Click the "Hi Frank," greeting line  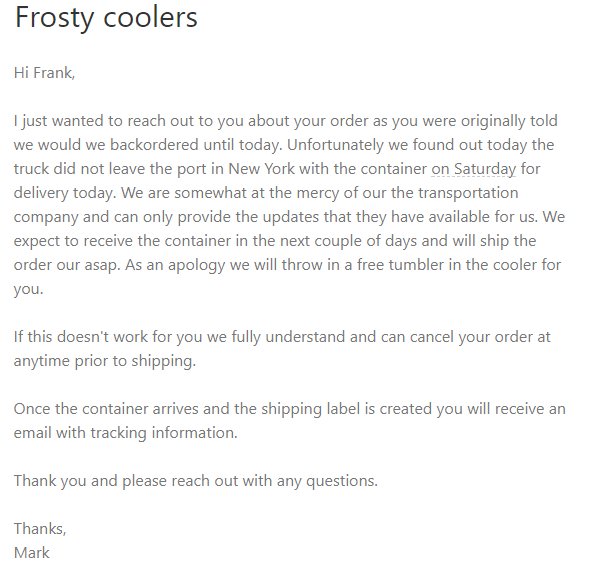(x=44, y=73)
